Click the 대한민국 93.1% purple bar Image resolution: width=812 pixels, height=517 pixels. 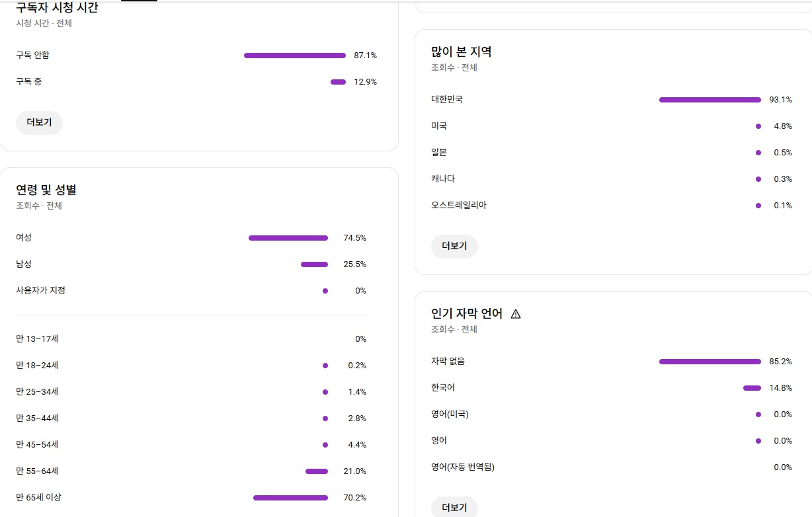[710, 100]
